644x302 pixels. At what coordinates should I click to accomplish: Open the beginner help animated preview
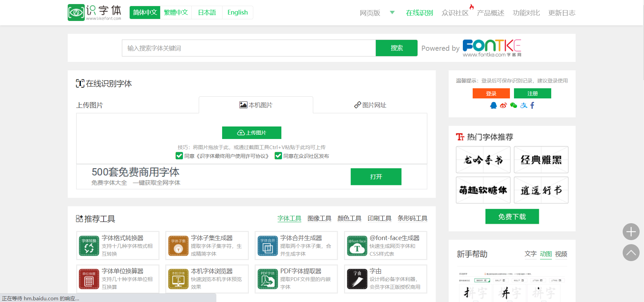coord(512,285)
